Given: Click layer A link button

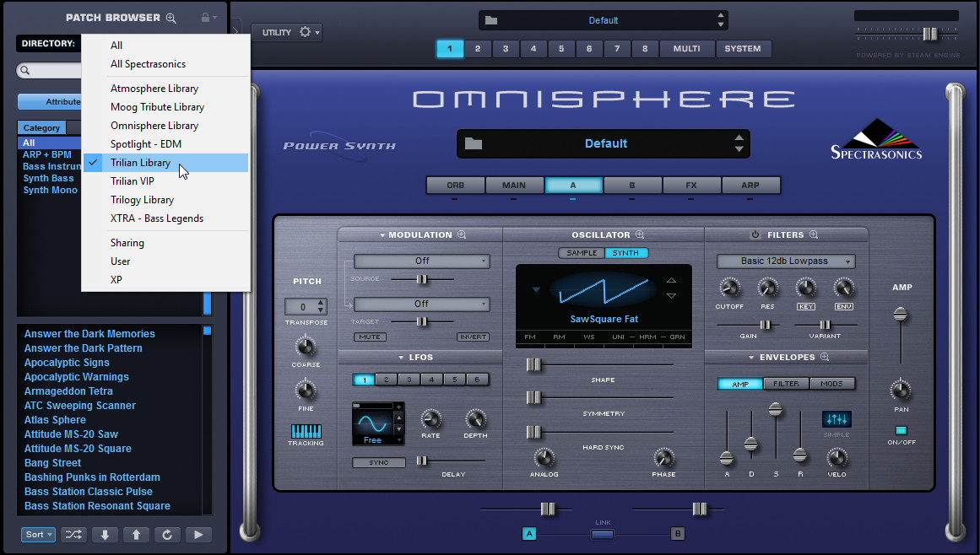Looking at the screenshot, I should tap(529, 534).
